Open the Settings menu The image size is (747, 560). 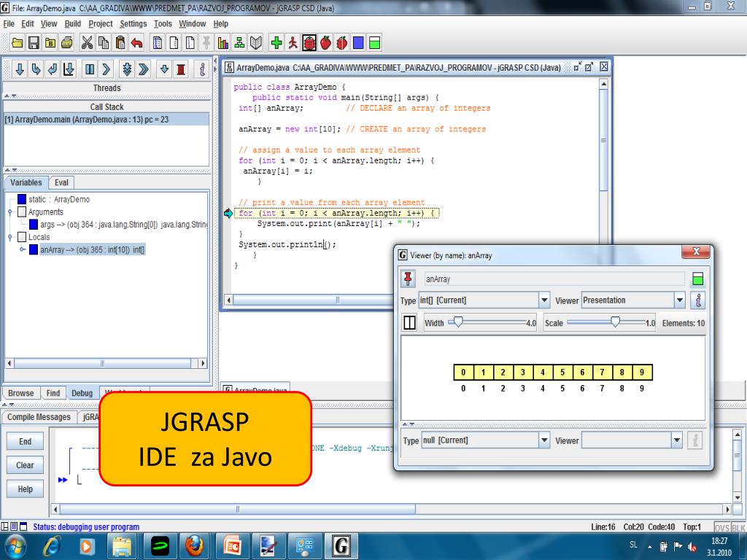tap(133, 24)
